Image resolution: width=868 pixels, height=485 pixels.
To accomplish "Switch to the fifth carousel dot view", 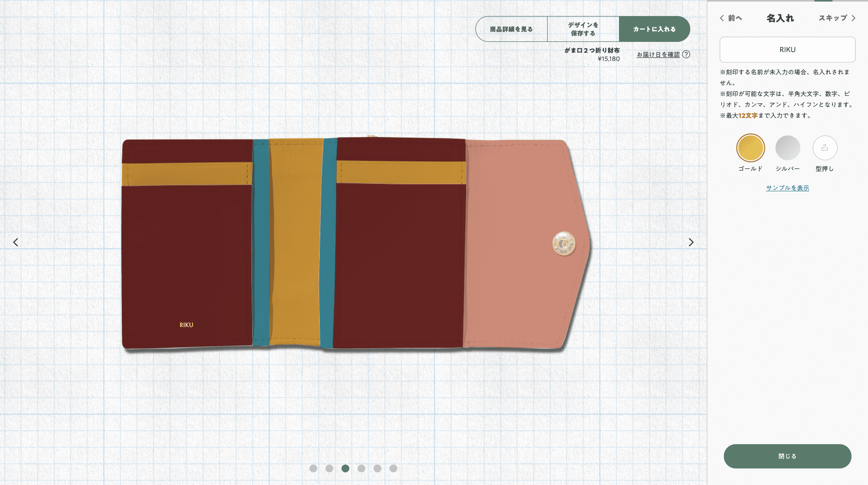I will click(377, 468).
